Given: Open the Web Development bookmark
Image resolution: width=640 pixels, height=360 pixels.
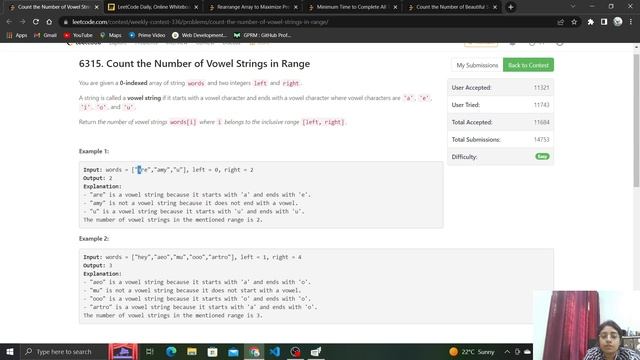Looking at the screenshot, I should (199, 35).
